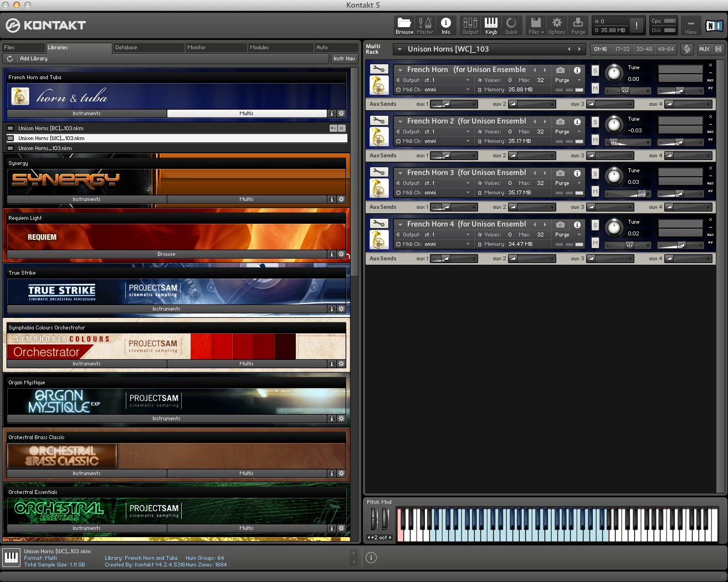The height and width of the screenshot is (582, 728).
Task: Open Instruments of French Horn and Tuba library
Action: pos(86,114)
